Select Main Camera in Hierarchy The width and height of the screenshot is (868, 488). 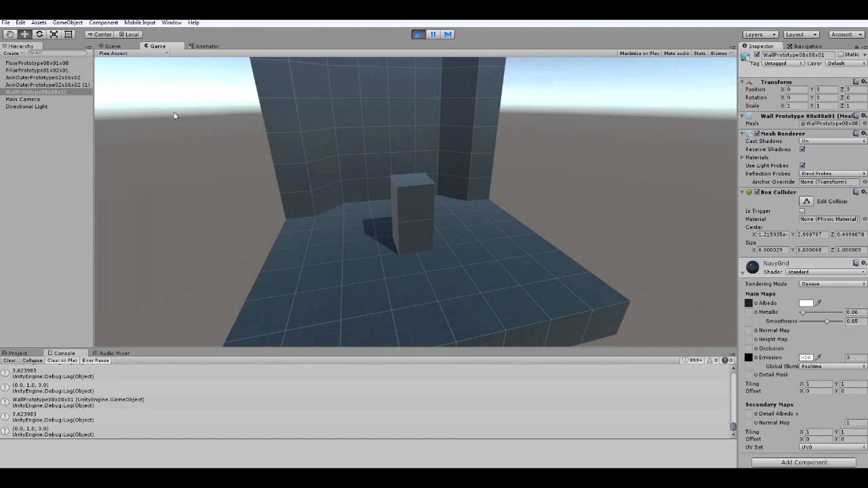[x=23, y=99]
